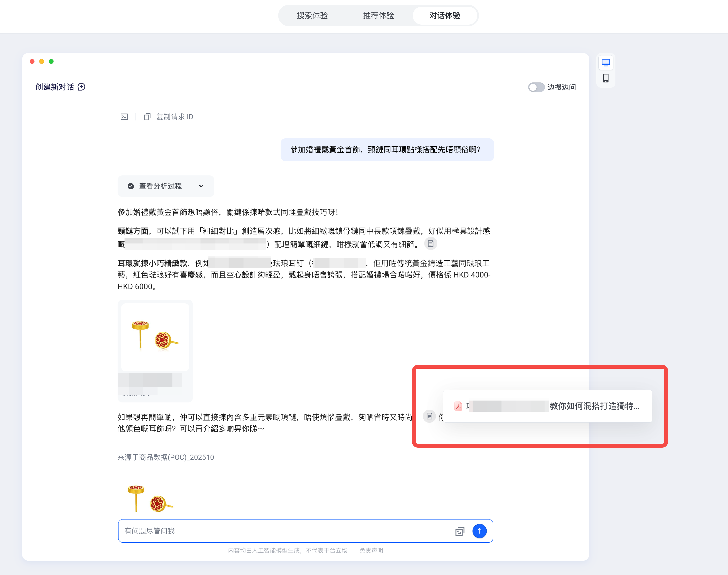Click citation document icon after necklace paragraph
The height and width of the screenshot is (575, 728).
(x=430, y=244)
